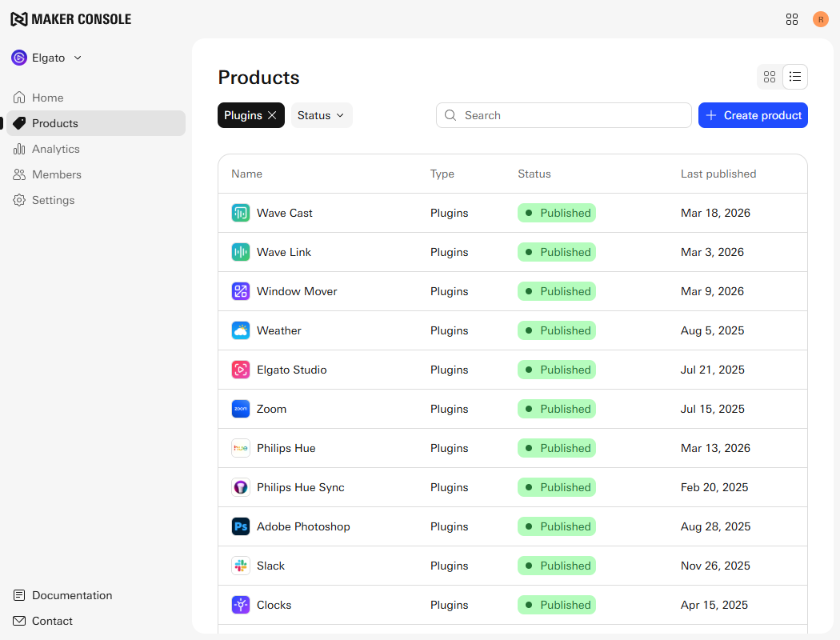Expand the Status filter dropdown
The height and width of the screenshot is (640, 840).
321,115
